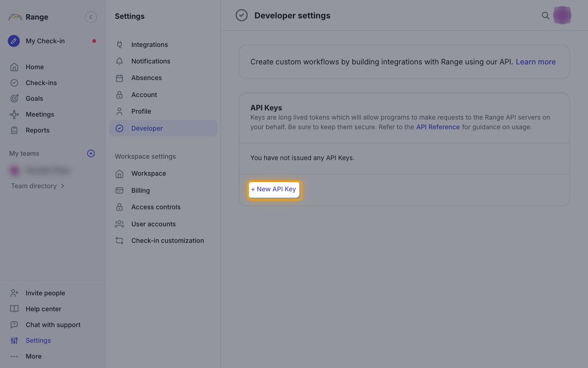Click the API Keys heading
Viewport: 588px width, 368px height.
pyautogui.click(x=266, y=108)
